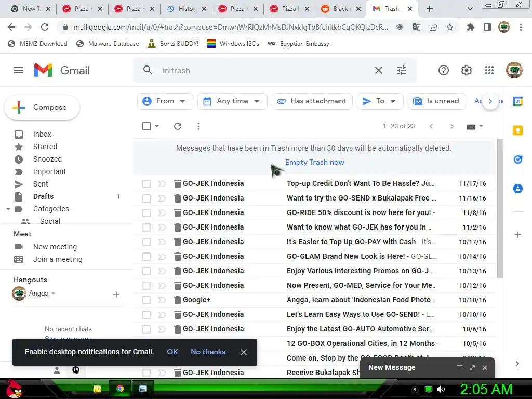Open Gmail Settings gear
This screenshot has height=399, width=532.
click(x=466, y=70)
